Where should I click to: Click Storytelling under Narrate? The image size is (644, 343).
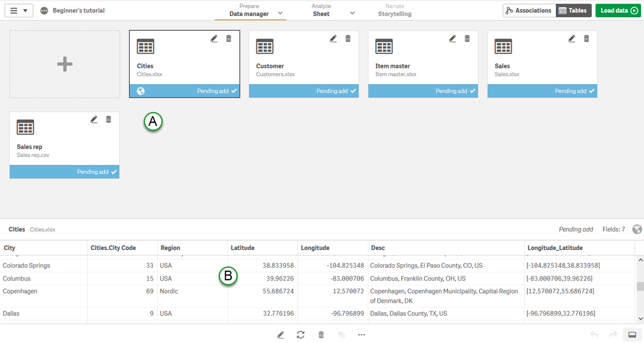tap(394, 13)
